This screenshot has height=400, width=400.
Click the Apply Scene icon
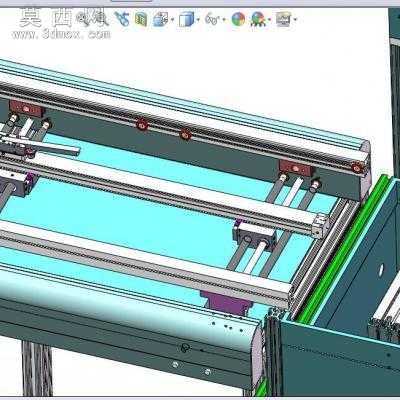pos(258,19)
